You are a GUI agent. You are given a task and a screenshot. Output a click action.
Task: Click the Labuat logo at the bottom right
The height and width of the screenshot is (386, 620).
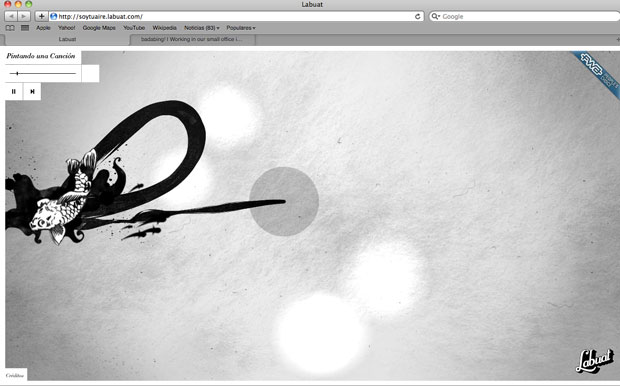click(x=595, y=361)
